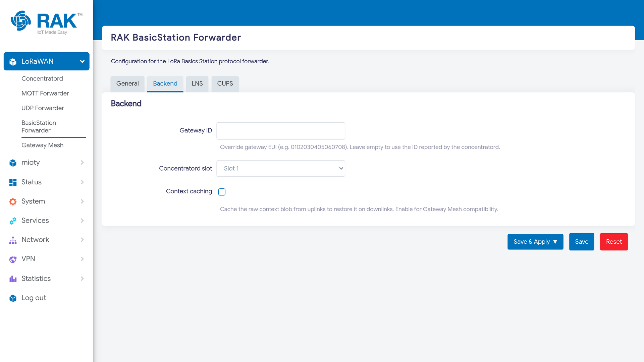The width and height of the screenshot is (644, 362).
Task: Focus the Gateway ID input field
Action: pos(281,131)
